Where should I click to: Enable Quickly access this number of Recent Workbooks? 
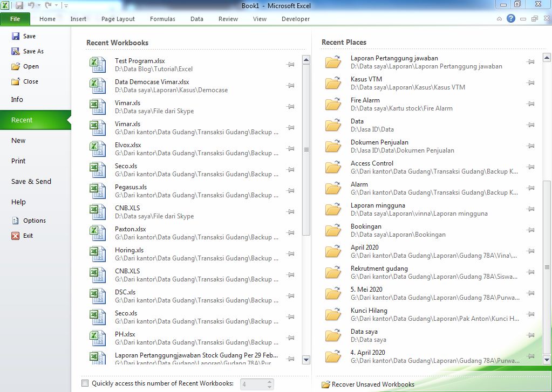click(x=85, y=383)
